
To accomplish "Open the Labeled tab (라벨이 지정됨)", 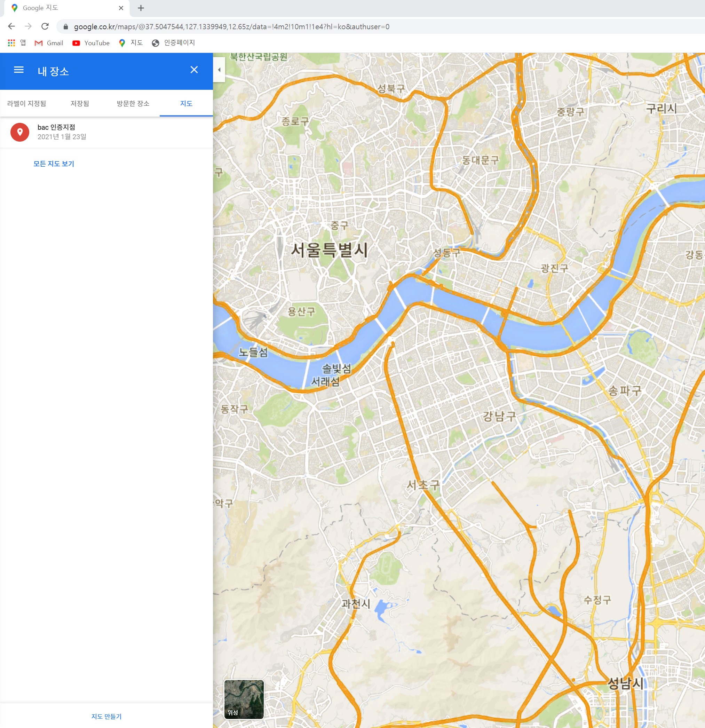I will tap(27, 104).
